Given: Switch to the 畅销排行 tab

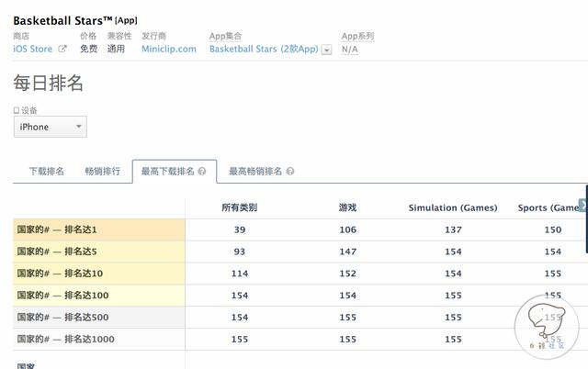Looking at the screenshot, I should 102,172.
